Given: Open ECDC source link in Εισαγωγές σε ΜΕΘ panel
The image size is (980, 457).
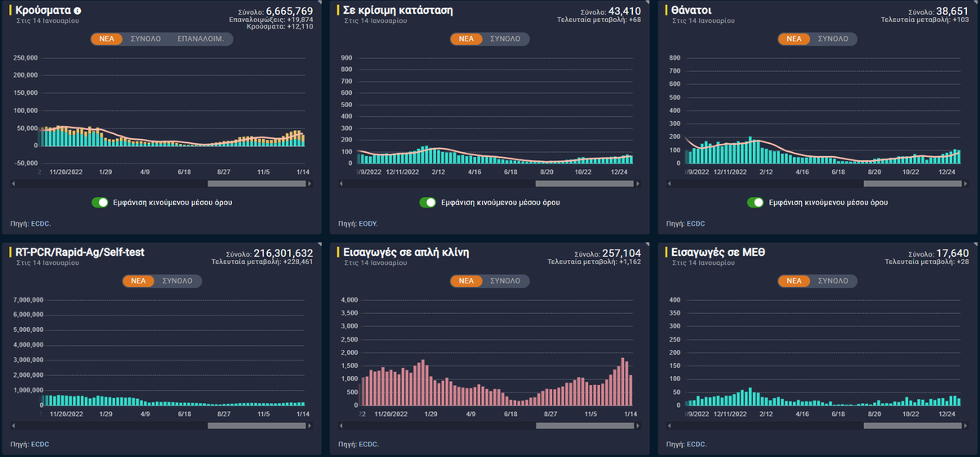Looking at the screenshot, I should pyautogui.click(x=697, y=444).
